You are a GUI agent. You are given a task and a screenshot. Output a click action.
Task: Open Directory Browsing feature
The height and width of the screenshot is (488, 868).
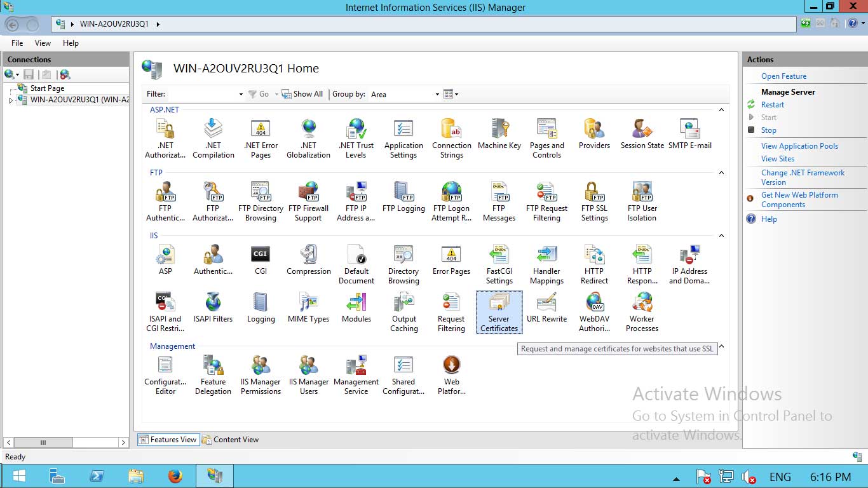tap(403, 264)
